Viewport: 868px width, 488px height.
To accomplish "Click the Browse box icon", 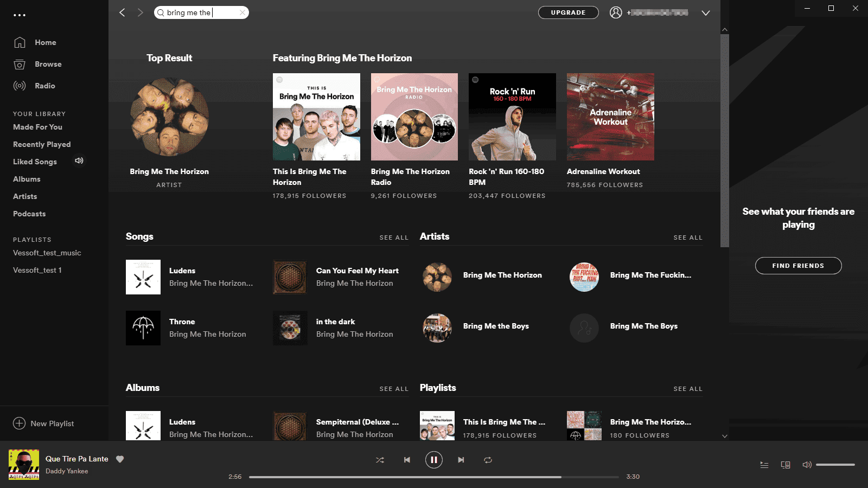I will pyautogui.click(x=20, y=64).
